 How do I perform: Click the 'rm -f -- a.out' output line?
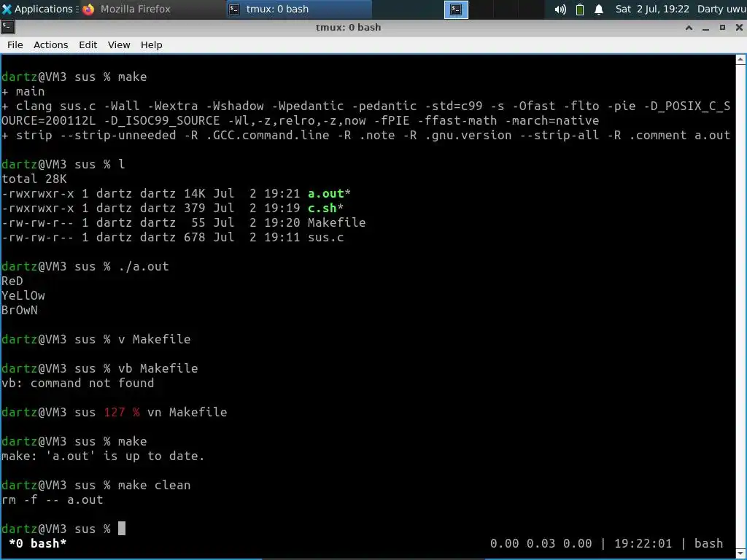coord(53,499)
